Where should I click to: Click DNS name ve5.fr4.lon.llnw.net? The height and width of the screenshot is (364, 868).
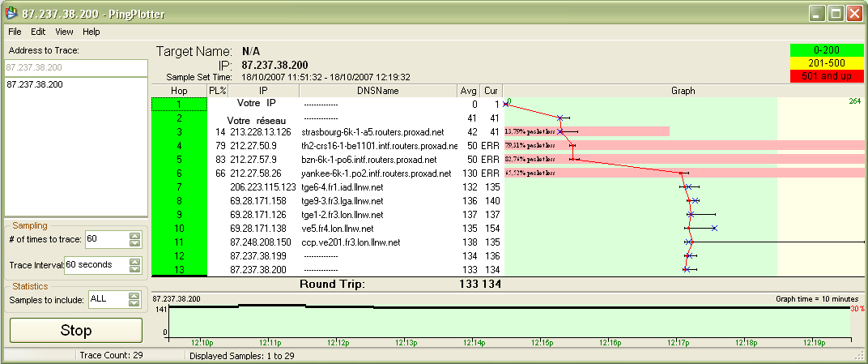point(337,229)
